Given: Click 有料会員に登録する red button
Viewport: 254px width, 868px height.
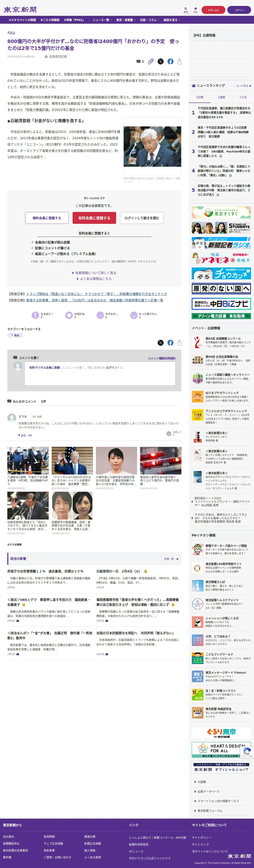Looking at the screenshot, I should [x=94, y=218].
